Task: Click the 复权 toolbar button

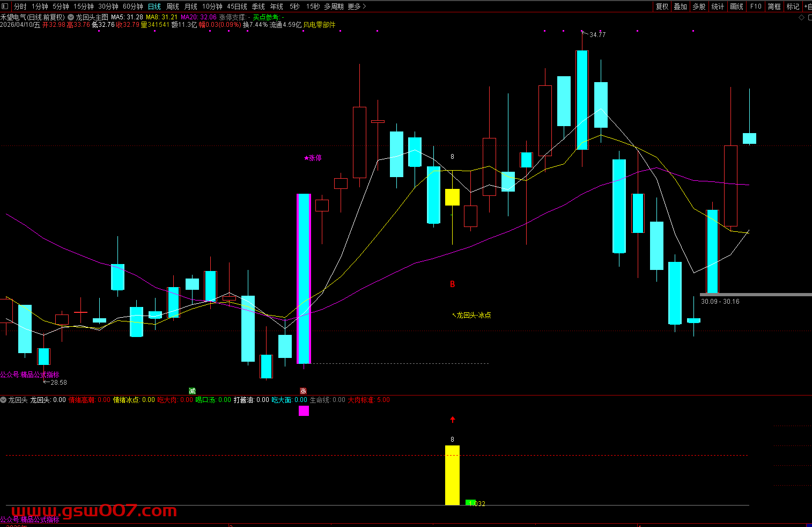Action: coord(662,6)
